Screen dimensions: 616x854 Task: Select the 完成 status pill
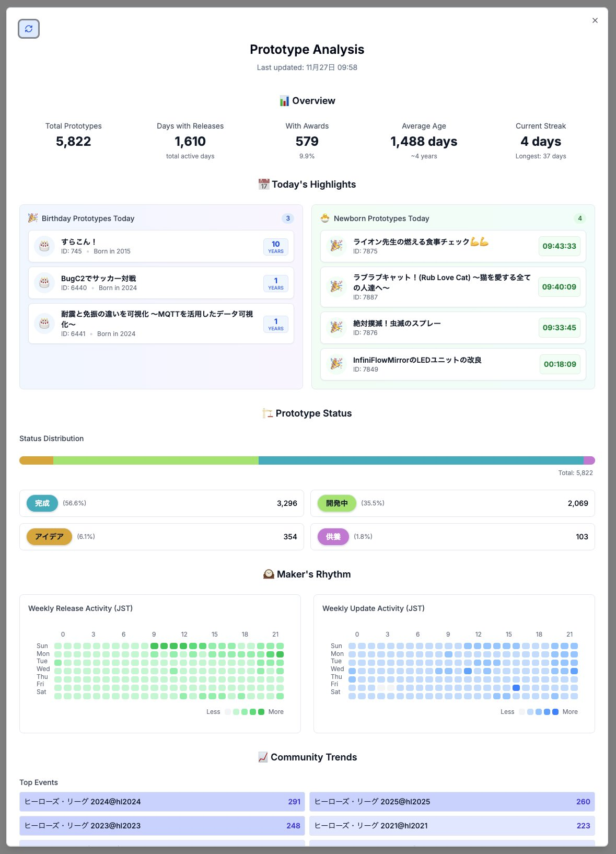(x=42, y=503)
